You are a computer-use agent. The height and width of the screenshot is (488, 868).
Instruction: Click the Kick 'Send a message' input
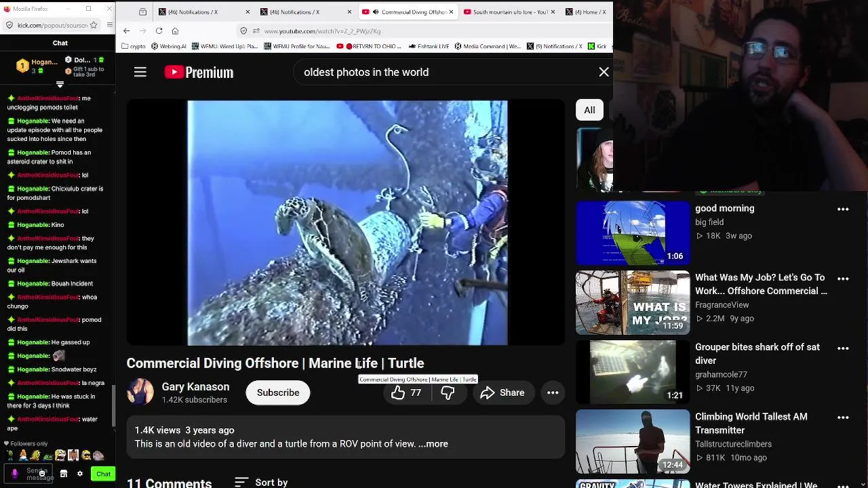click(28, 474)
